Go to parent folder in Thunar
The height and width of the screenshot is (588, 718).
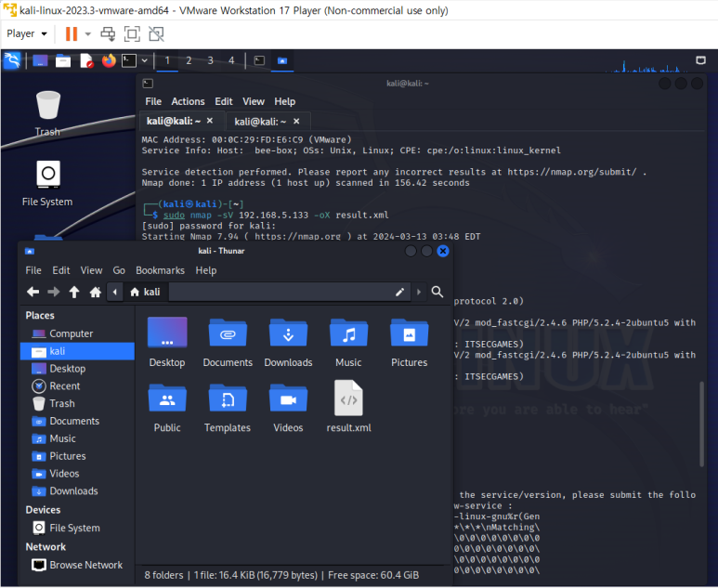click(74, 292)
